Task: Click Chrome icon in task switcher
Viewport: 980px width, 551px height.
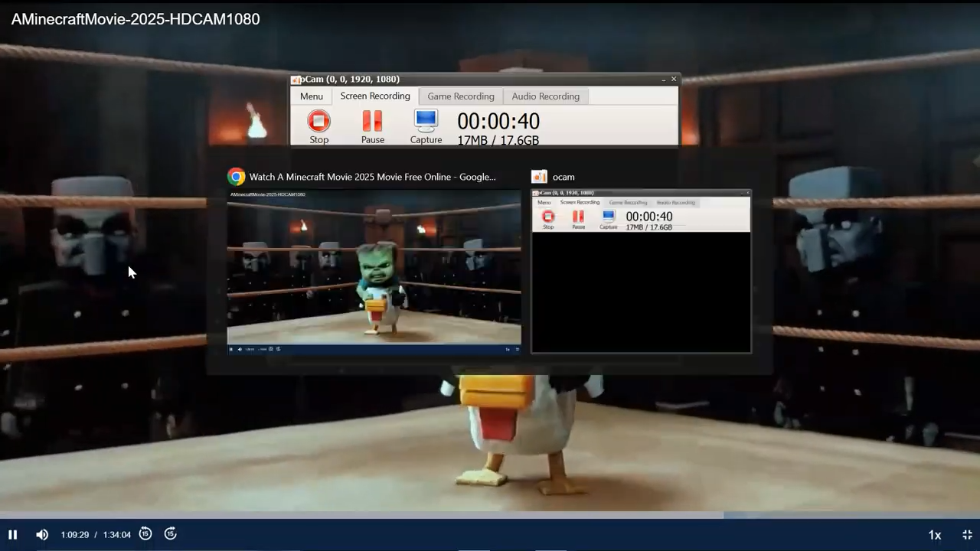Action: click(x=237, y=177)
